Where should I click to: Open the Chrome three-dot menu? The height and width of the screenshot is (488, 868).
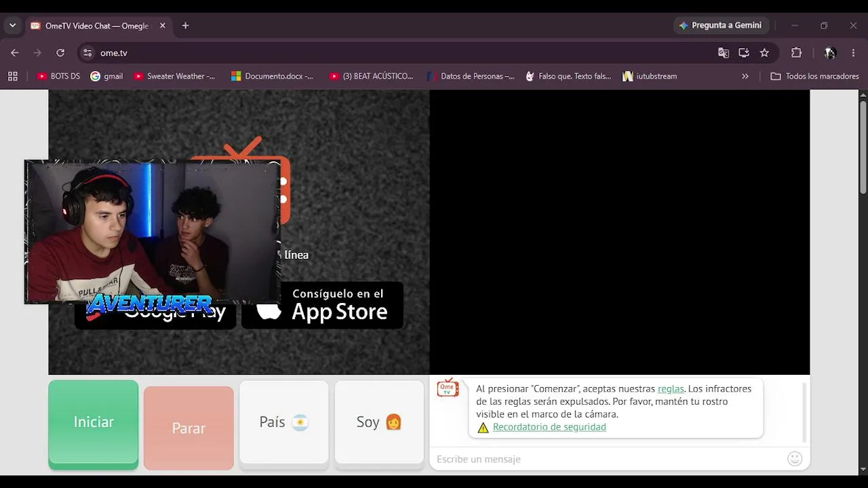pyautogui.click(x=853, y=53)
